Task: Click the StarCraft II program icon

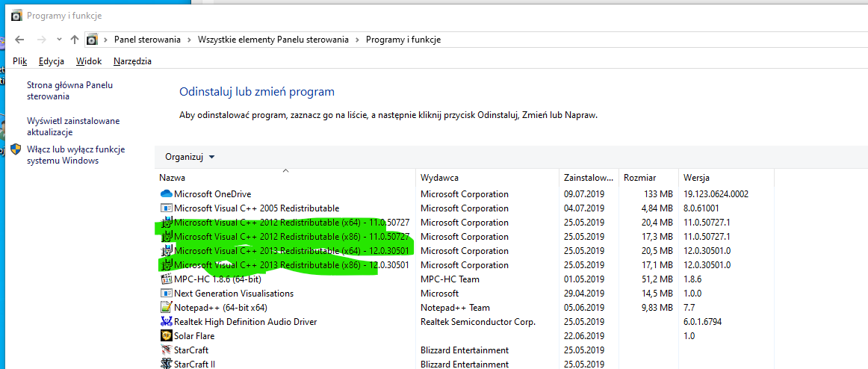Action: pyautogui.click(x=166, y=364)
